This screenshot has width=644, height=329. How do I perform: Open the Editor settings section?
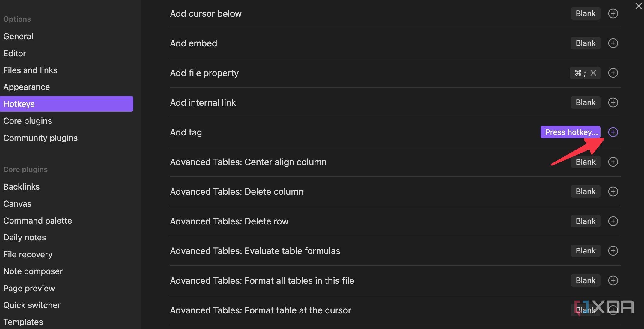14,53
